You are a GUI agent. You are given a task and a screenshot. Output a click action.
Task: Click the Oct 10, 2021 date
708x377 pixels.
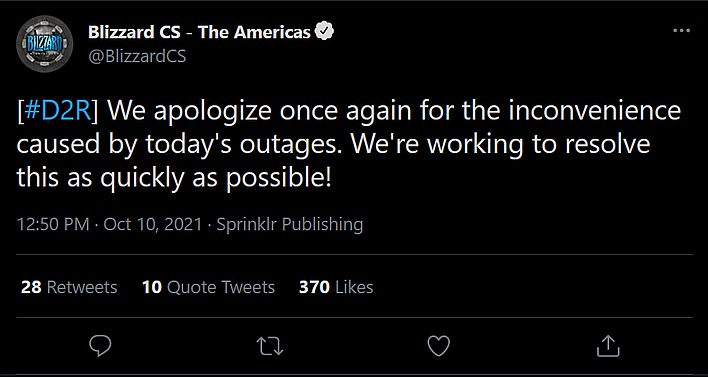click(x=153, y=224)
